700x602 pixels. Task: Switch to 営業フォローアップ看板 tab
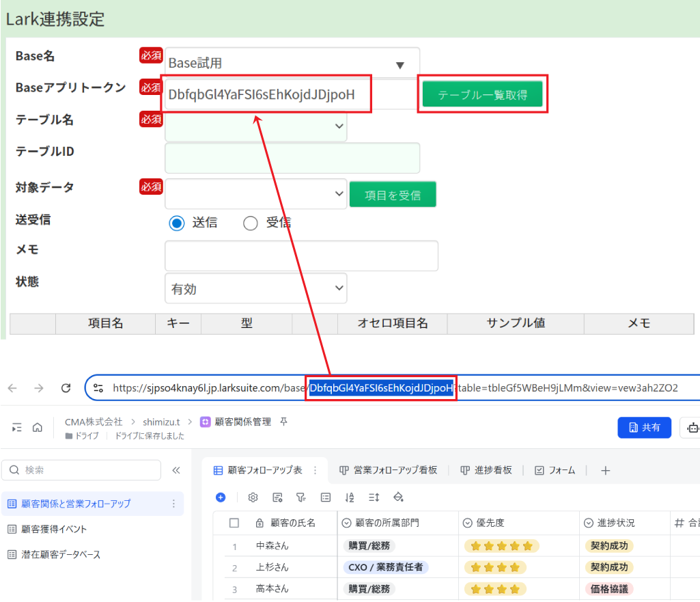pos(389,470)
